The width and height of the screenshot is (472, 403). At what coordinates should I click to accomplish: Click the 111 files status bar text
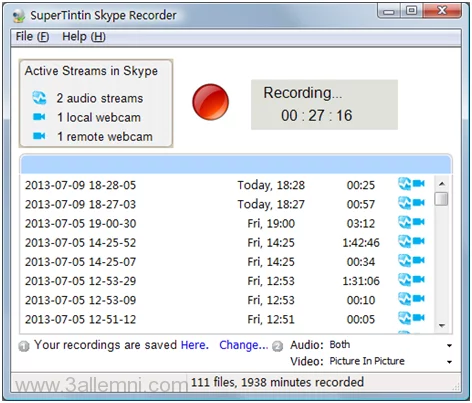[x=277, y=382]
